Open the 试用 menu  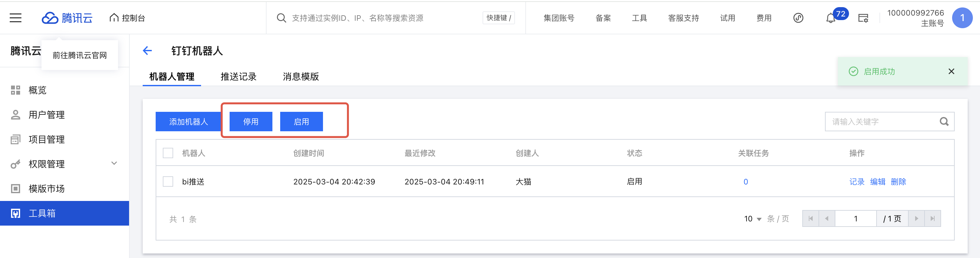tap(727, 18)
